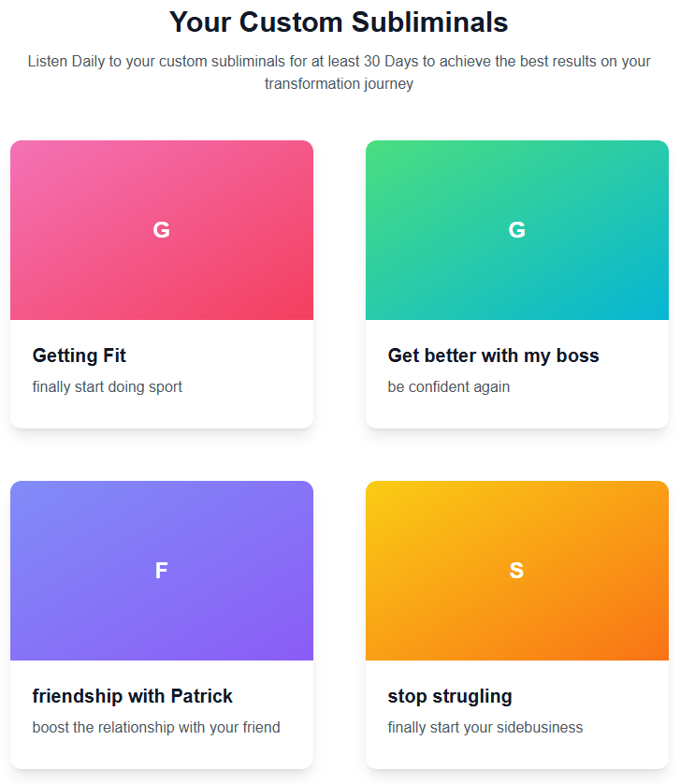Open friendship with Patrick title
This screenshot has height=784, width=680.
[133, 696]
